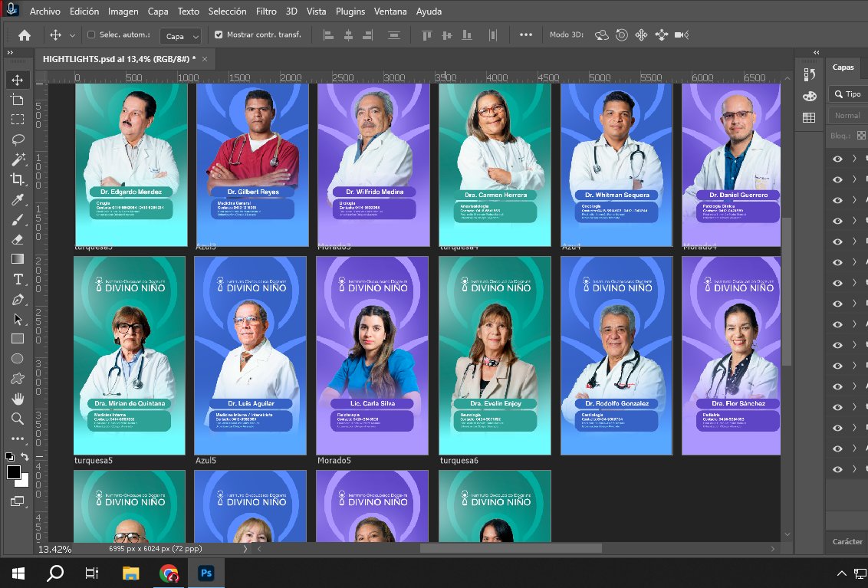Open the Archivo menu
The image size is (868, 588).
44,11
